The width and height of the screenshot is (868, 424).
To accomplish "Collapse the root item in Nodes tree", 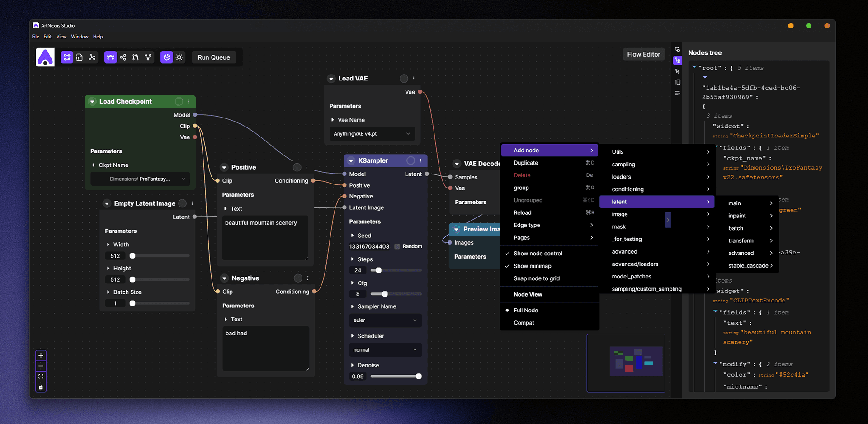I will (x=694, y=67).
